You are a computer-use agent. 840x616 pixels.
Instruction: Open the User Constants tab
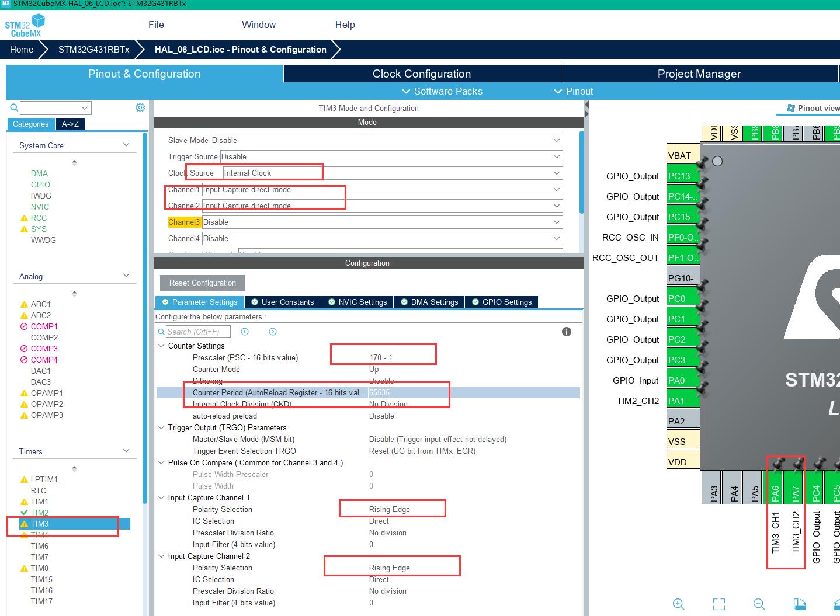pyautogui.click(x=283, y=302)
